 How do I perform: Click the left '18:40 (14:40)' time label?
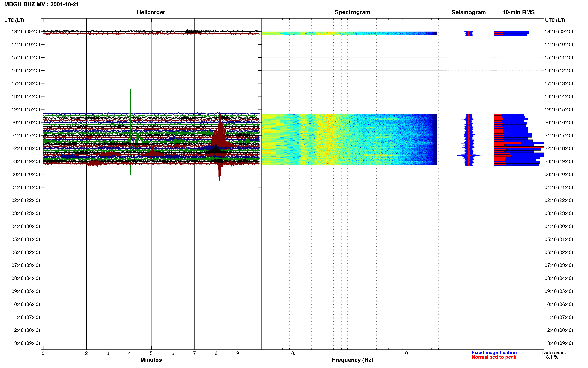pos(26,96)
